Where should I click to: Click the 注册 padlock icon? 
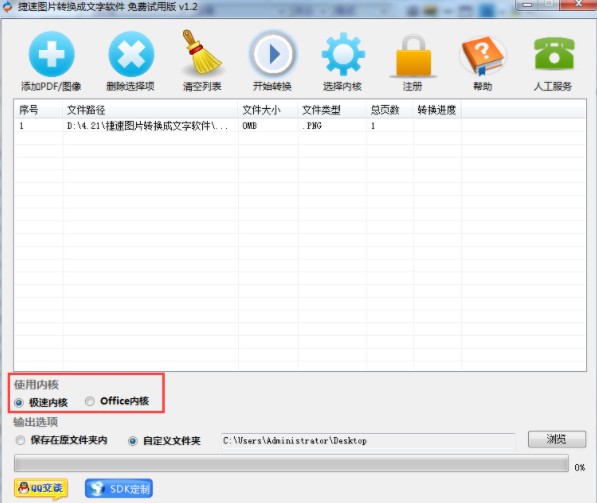pos(413,55)
